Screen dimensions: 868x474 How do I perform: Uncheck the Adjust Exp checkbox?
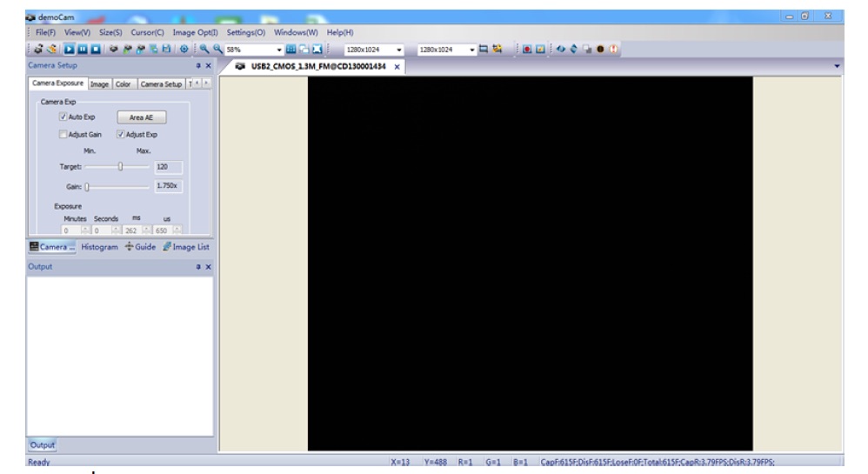(x=120, y=135)
